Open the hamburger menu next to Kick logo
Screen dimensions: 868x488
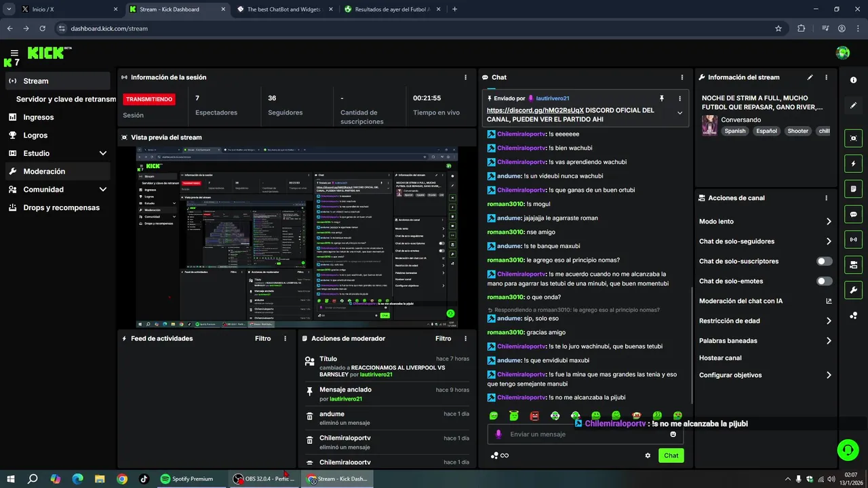pos(14,53)
